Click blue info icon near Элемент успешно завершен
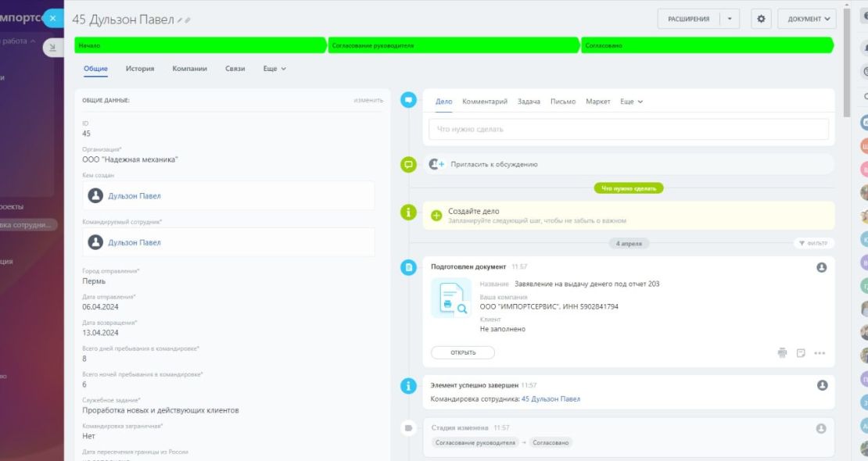 pyautogui.click(x=408, y=386)
